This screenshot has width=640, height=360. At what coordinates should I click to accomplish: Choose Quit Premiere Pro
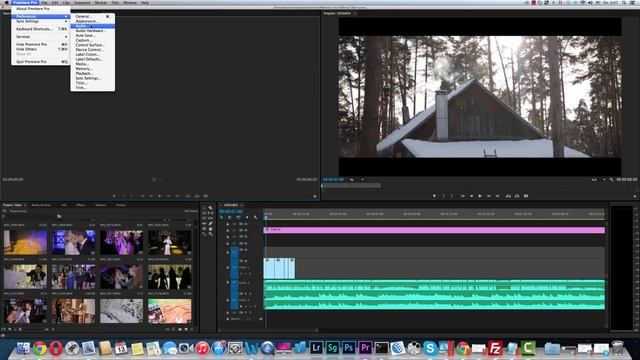pyautogui.click(x=40, y=62)
